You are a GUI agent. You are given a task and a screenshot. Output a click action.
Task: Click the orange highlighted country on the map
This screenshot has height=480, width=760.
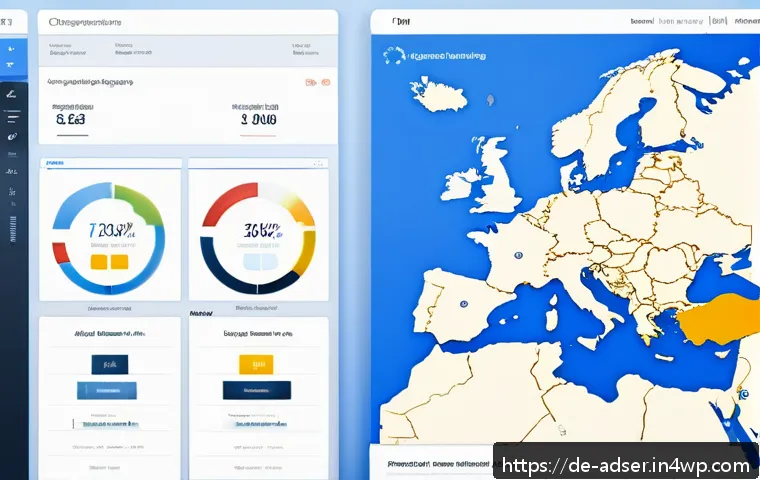720,318
